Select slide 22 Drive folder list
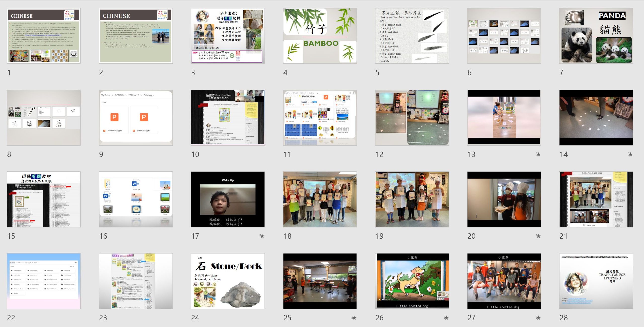Image resolution: width=644 pixels, height=327 pixels. tap(44, 281)
